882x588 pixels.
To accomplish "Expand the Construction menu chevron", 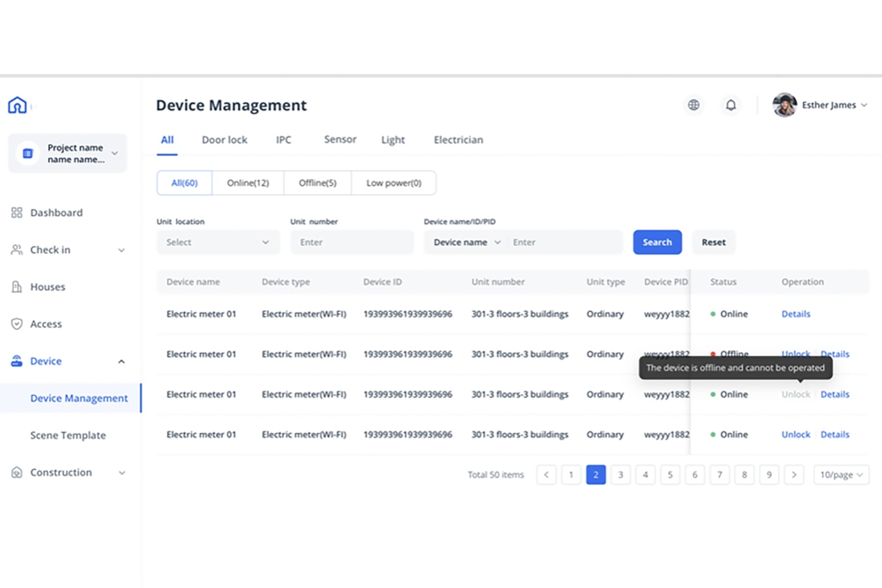I will pyautogui.click(x=122, y=473).
